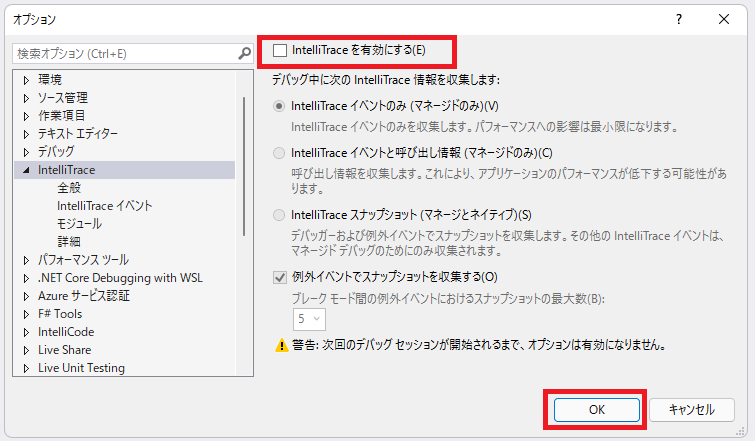
Task: Expand the 作業項目 tree node arrow
Action: [26, 116]
